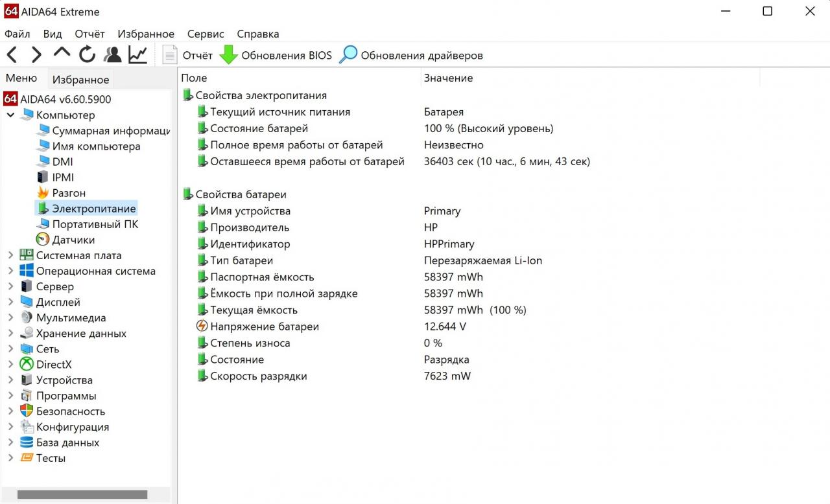Click the Значение column header
The width and height of the screenshot is (830, 504).
448,78
